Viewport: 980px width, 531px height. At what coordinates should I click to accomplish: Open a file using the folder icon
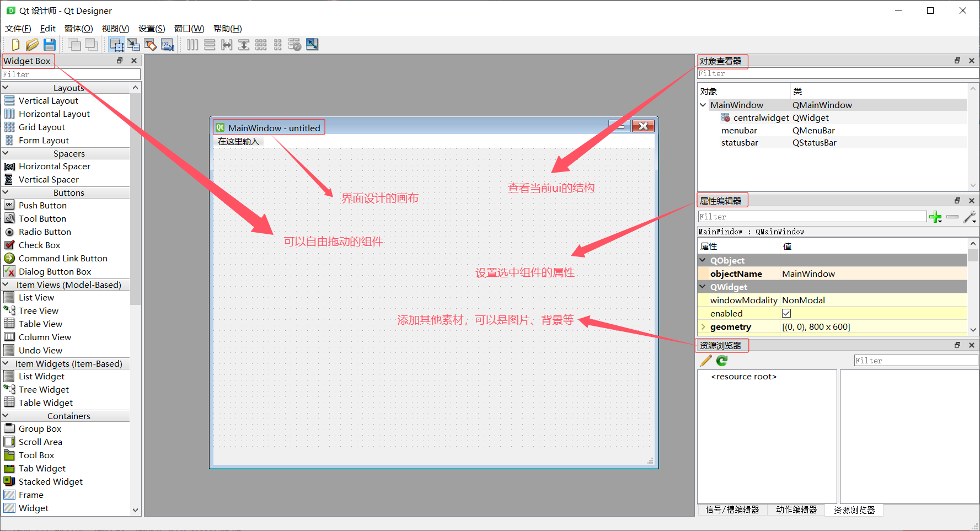click(33, 45)
